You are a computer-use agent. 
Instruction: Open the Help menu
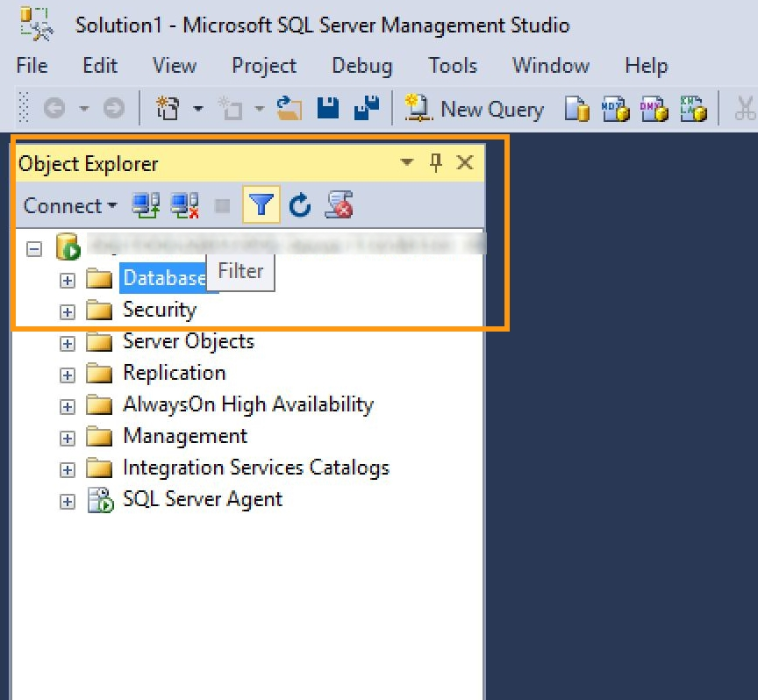[647, 67]
